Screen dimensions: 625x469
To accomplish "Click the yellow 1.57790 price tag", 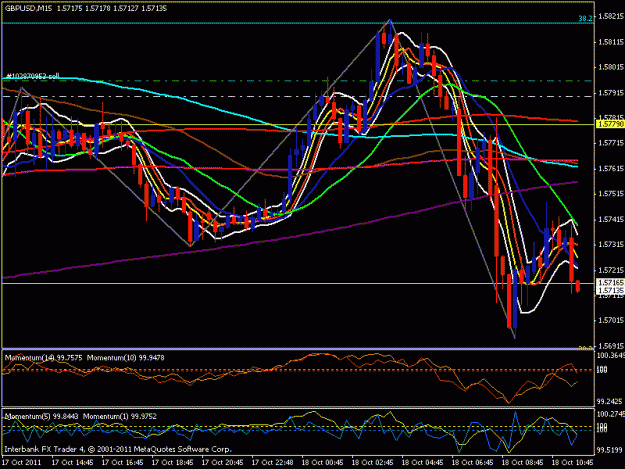I will (x=610, y=124).
